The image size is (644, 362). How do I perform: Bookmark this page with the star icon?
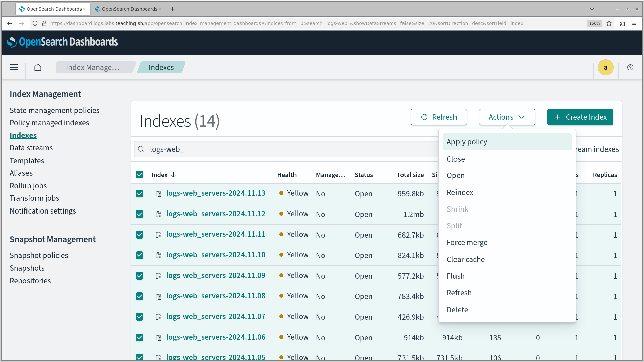(609, 23)
